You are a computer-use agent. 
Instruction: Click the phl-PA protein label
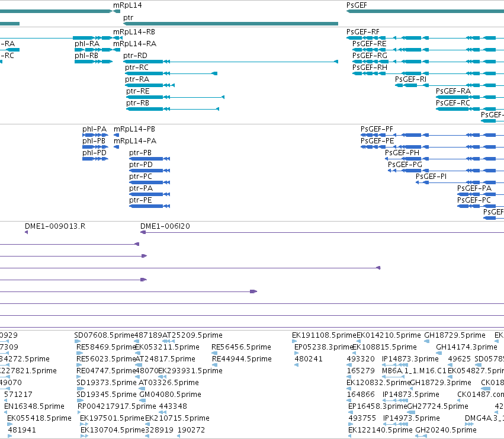click(x=95, y=129)
